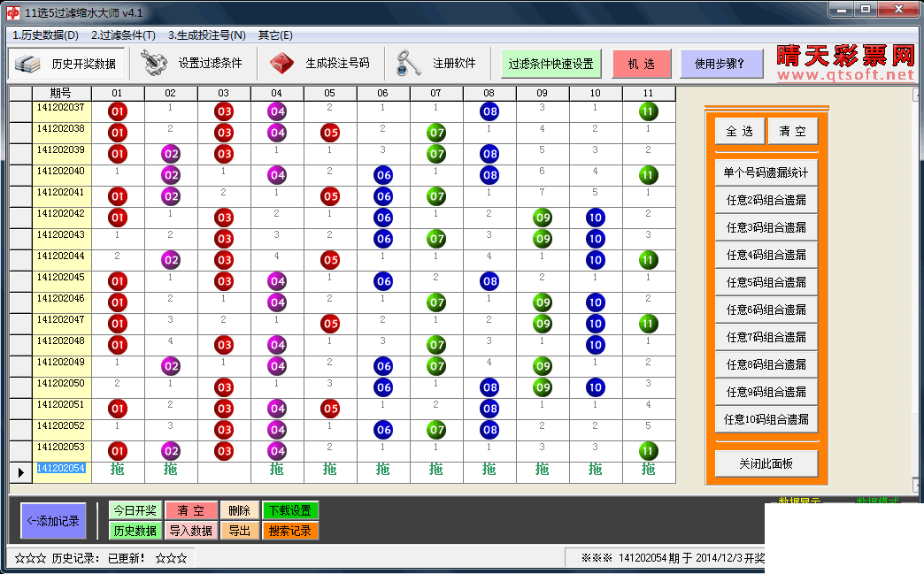Click the 历史数据 button
Viewport: 924px width, 574px height.
(x=135, y=531)
